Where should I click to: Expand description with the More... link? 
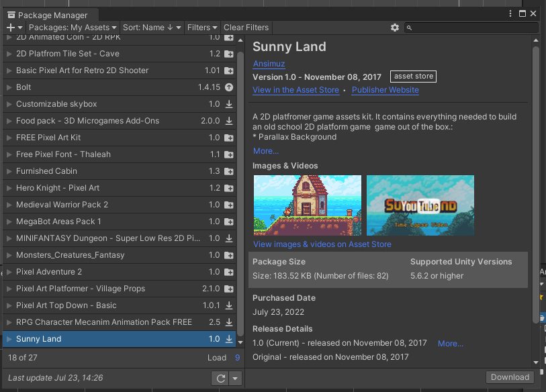[266, 151]
